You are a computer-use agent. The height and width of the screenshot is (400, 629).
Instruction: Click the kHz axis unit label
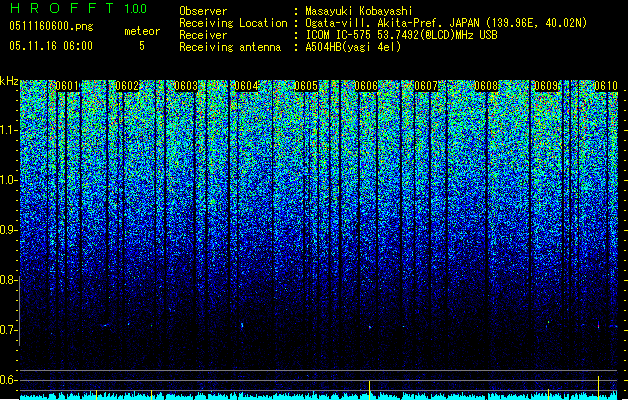(9, 81)
